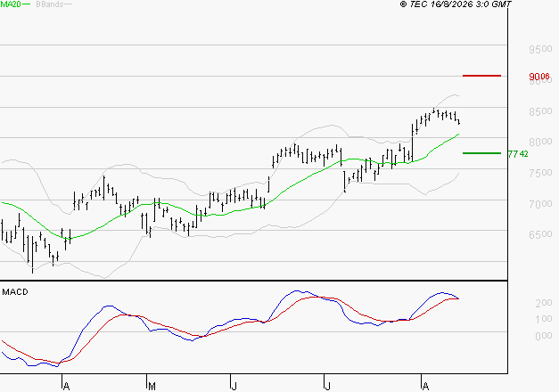
Task: Click the 000 MACD axis label
Action: (544, 336)
